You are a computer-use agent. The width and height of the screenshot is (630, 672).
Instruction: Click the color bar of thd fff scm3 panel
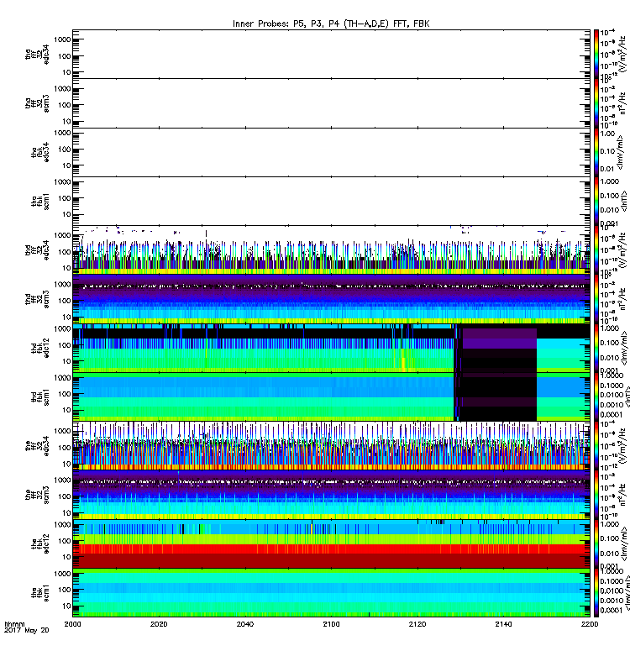[596, 299]
